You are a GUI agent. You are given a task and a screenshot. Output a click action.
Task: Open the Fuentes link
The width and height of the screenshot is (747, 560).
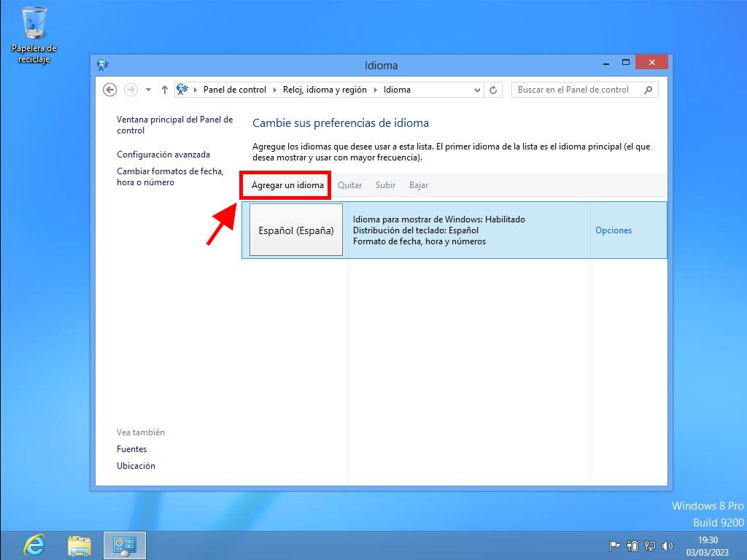click(131, 449)
